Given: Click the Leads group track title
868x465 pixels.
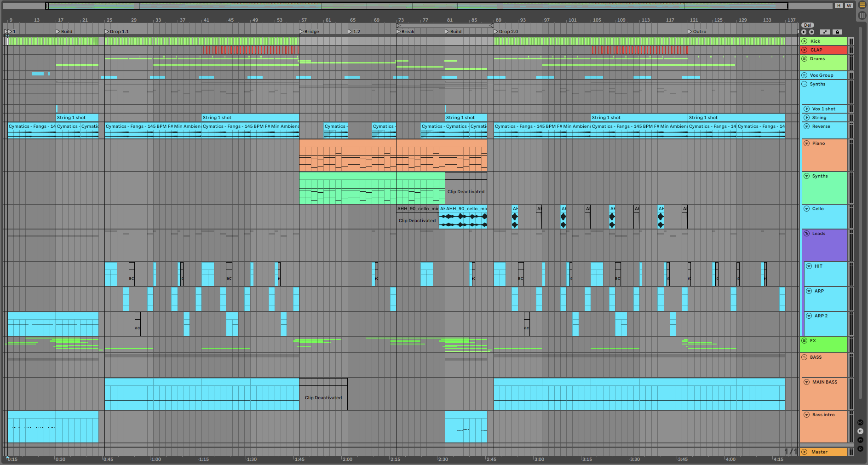Looking at the screenshot, I should pyautogui.click(x=819, y=234).
